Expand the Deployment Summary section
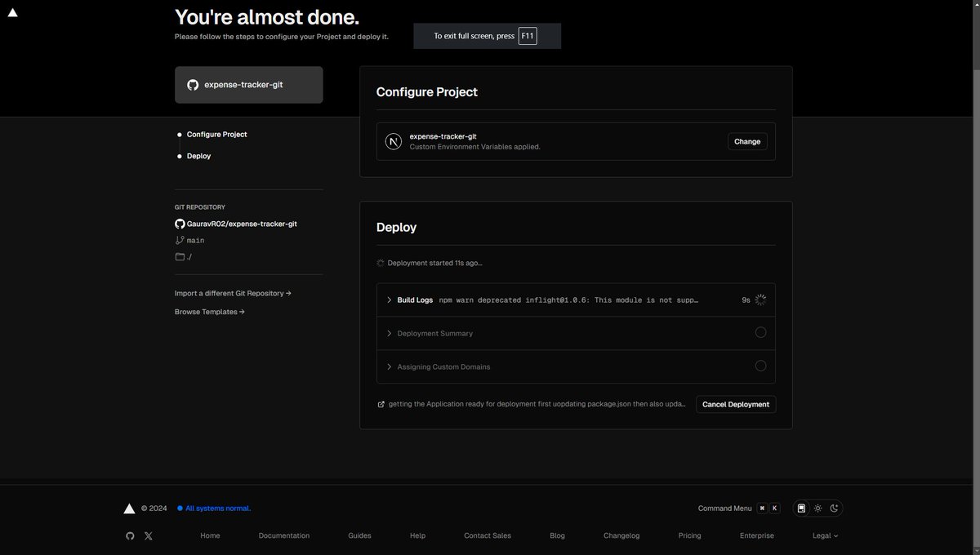The height and width of the screenshot is (555, 980). pyautogui.click(x=576, y=333)
